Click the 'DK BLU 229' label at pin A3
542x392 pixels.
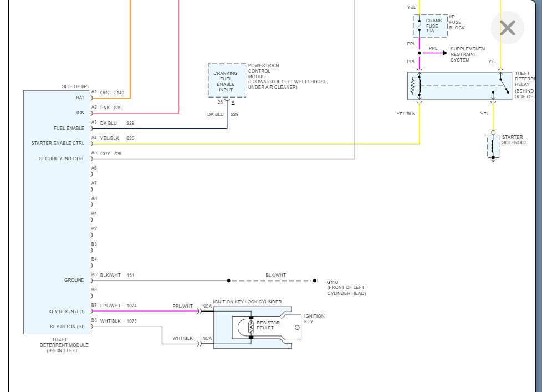117,123
